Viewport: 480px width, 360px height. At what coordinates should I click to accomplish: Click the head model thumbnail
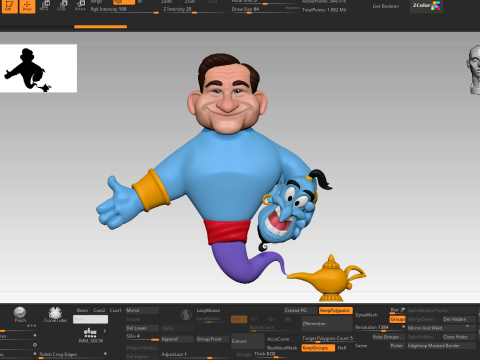474,70
